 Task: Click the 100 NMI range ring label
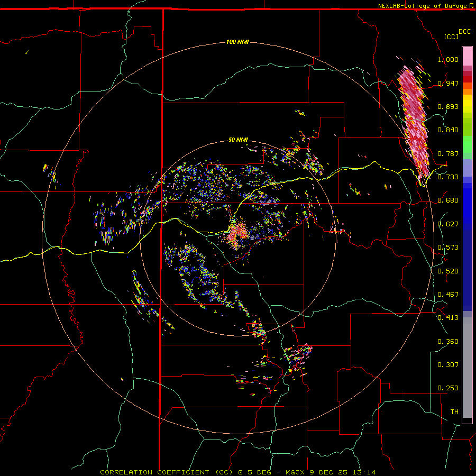pos(237,42)
